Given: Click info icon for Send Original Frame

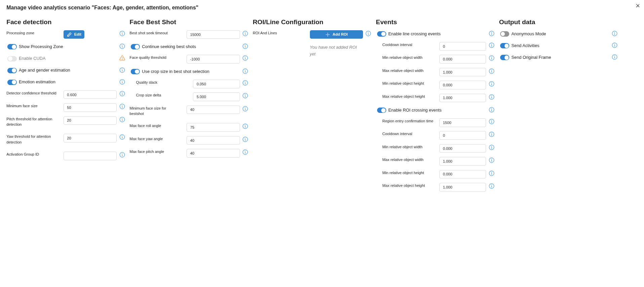Looking at the screenshot, I should 614,57.
